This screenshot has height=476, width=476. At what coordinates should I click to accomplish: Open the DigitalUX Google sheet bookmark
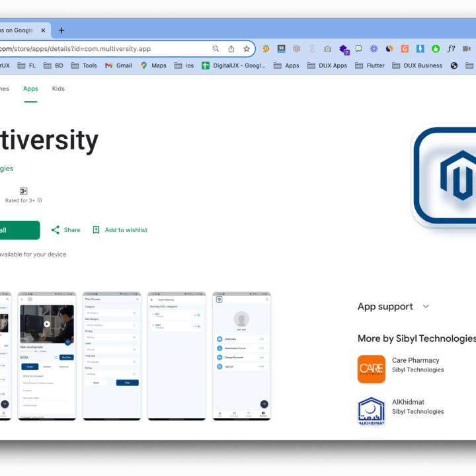[234, 65]
